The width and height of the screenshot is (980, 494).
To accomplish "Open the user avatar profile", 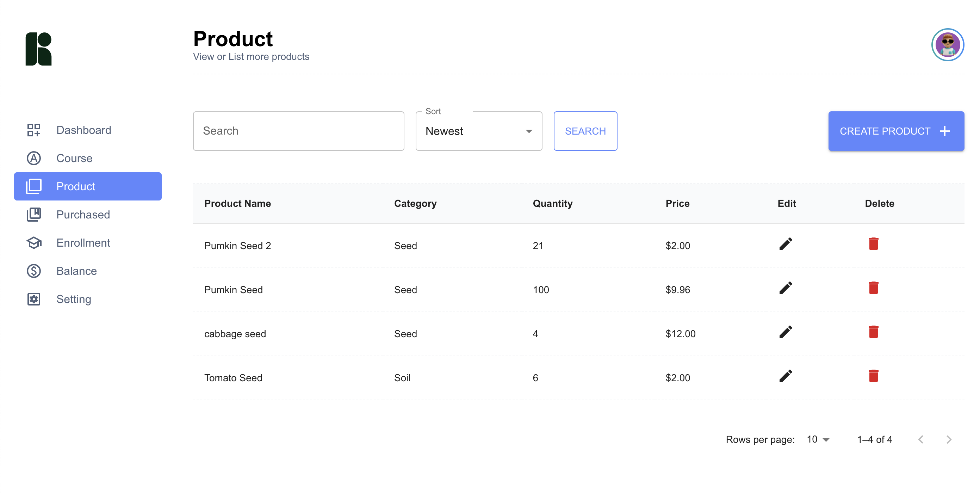I will tap(947, 45).
